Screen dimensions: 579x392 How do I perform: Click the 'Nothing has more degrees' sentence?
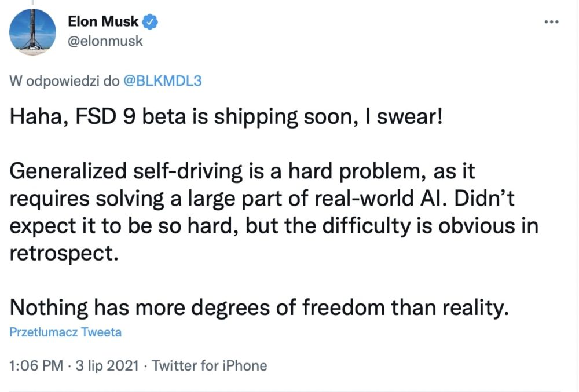[x=259, y=307]
